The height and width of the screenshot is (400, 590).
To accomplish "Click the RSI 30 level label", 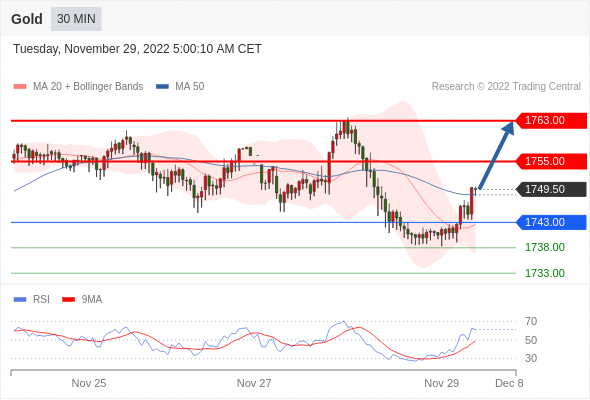I will (531, 358).
